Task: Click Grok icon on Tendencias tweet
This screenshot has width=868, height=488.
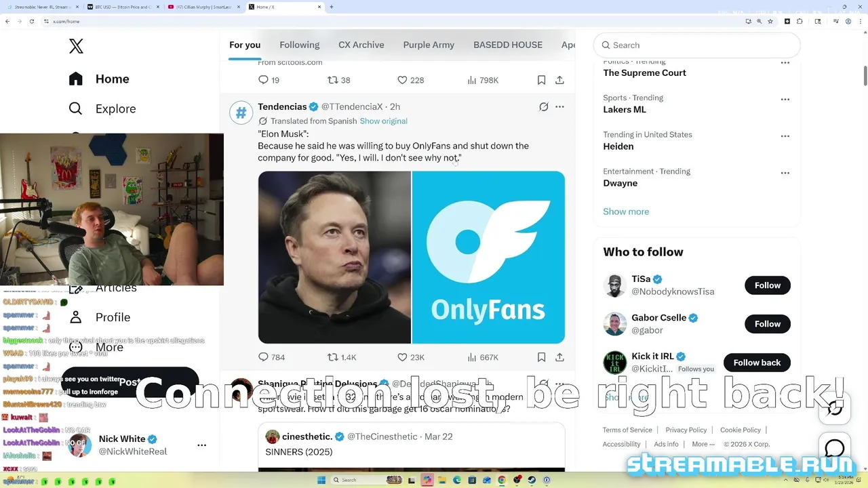Action: point(543,107)
